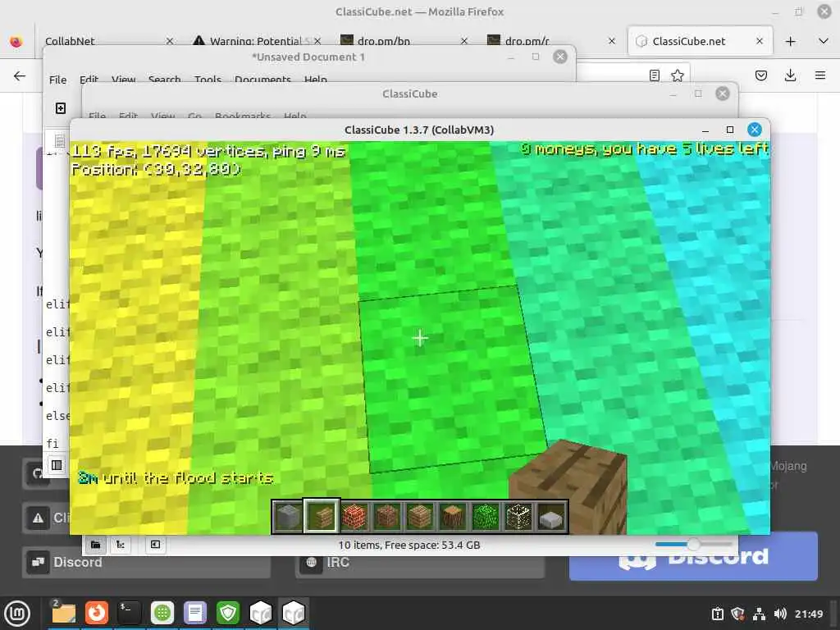This screenshot has height=630, width=840.
Task: Open the View menu in text editor
Action: pos(123,80)
